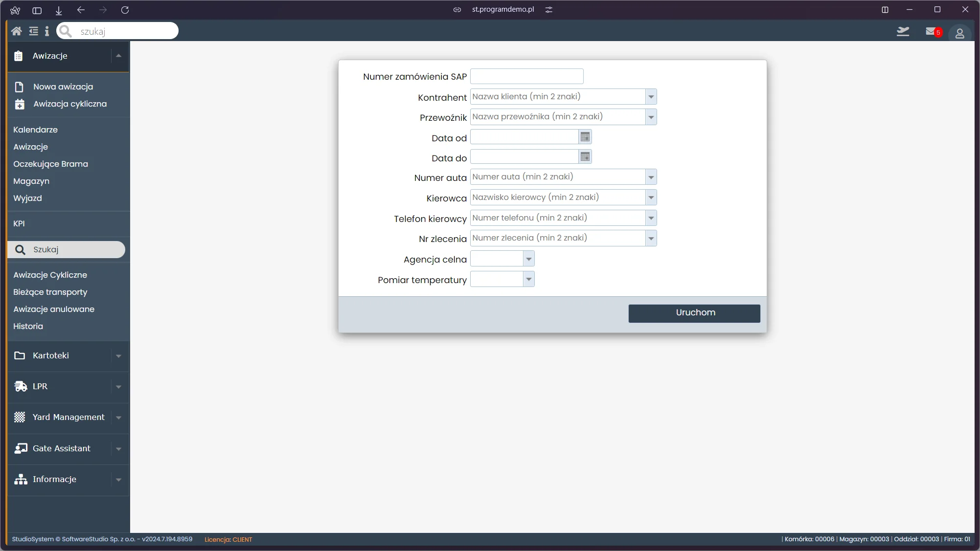Open the Kierowca dropdown arrow
The height and width of the screenshot is (551, 980).
coord(651,198)
